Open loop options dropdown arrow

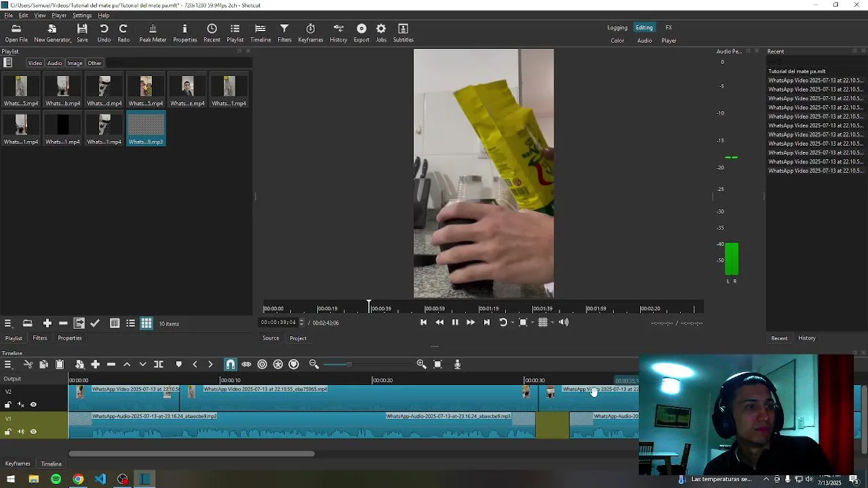click(513, 323)
